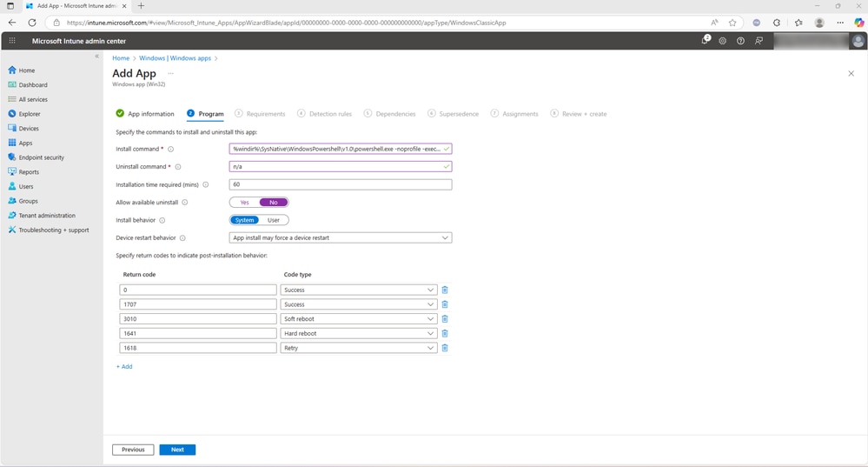Image resolution: width=868 pixels, height=467 pixels.
Task: Refresh the browser page
Action: point(32,23)
